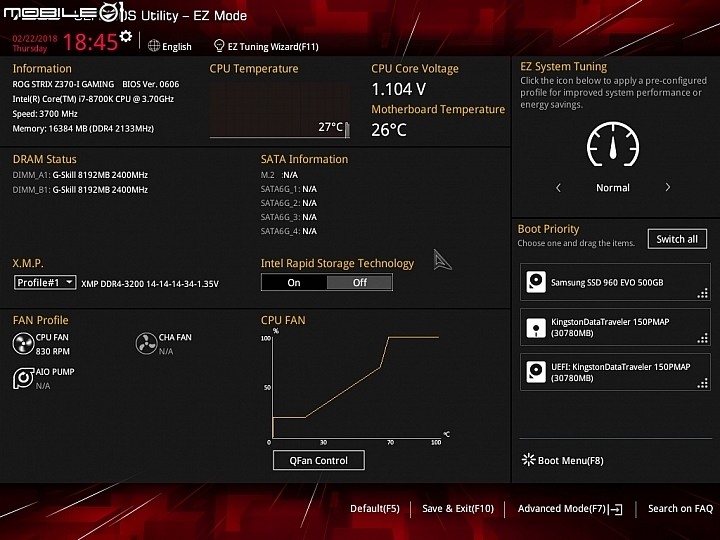Go to next EZ System Tuning profile

668,187
